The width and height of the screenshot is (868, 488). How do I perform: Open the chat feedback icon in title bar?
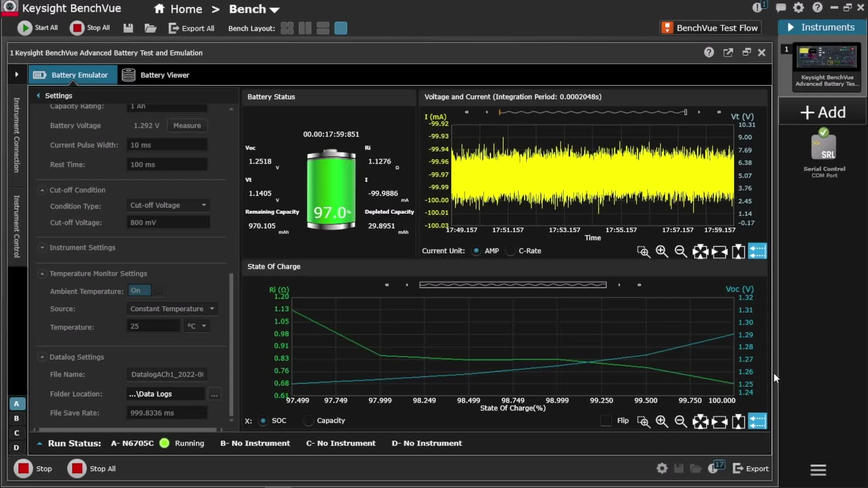(781, 8)
